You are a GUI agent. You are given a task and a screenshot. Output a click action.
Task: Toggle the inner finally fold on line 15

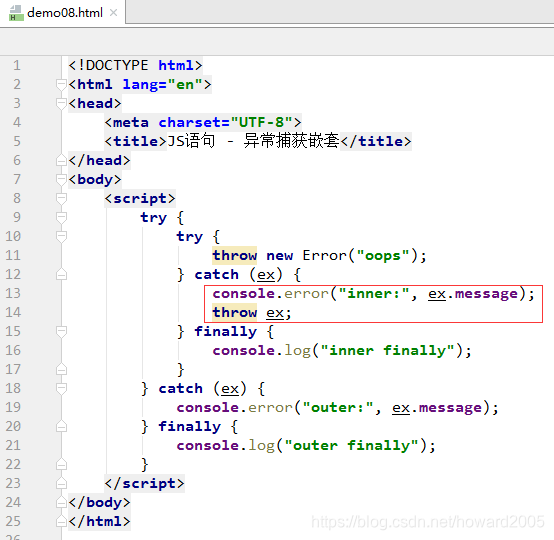click(61, 331)
